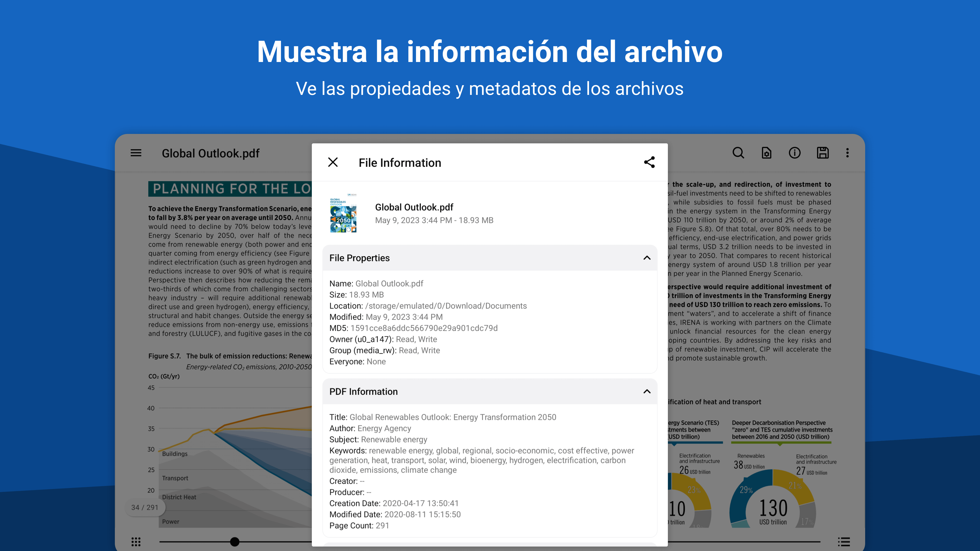Click the MD5 hash value

[x=424, y=328]
